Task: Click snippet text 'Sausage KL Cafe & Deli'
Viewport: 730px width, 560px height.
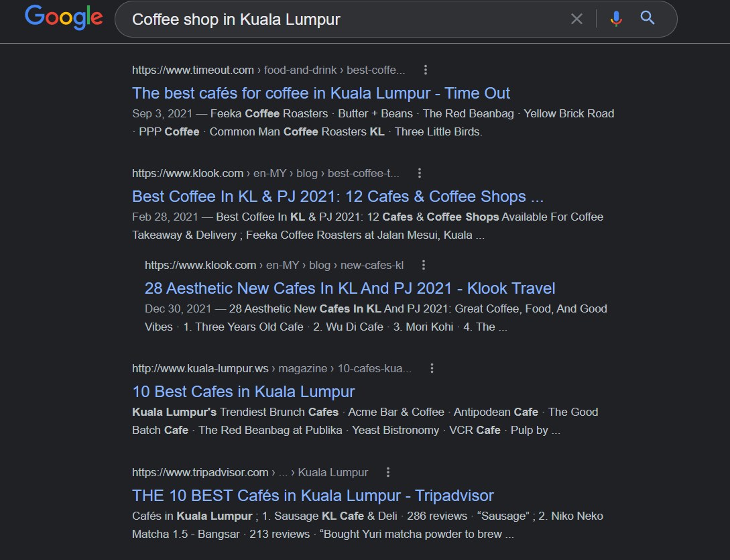Action: pyautogui.click(x=336, y=516)
